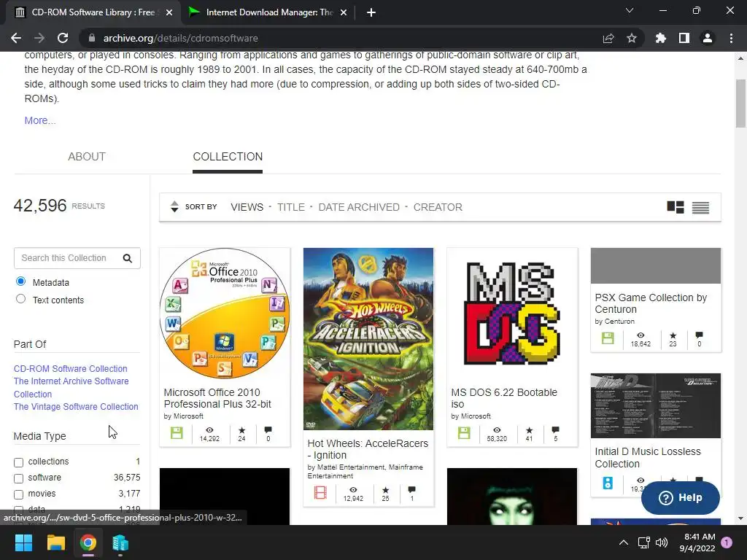Click the page vertical scrollbar thumb

(x=740, y=104)
